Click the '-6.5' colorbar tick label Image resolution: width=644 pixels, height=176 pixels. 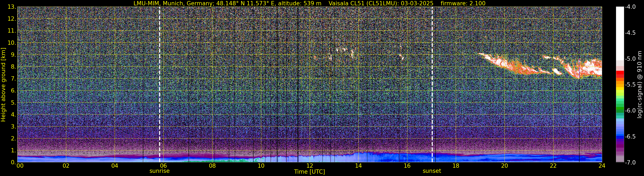coord(630,137)
